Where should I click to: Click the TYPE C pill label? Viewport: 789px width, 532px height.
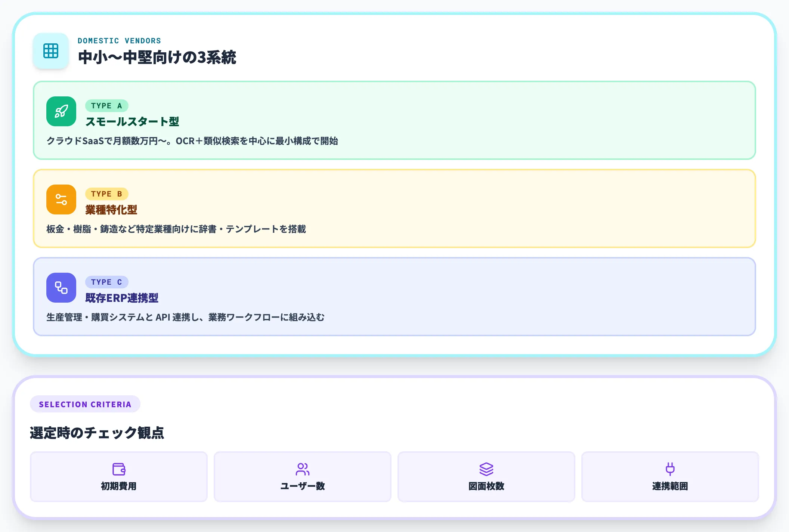click(x=107, y=282)
